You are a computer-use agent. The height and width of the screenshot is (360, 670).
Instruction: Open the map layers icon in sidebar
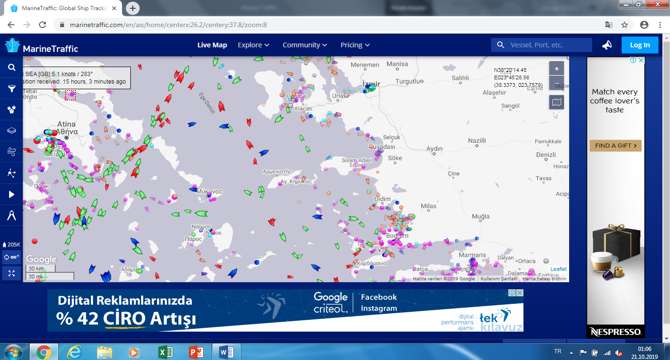coord(12,131)
